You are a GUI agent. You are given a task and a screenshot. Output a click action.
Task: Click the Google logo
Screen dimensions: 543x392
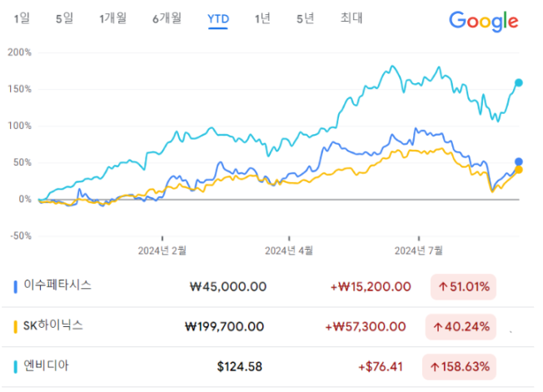coord(484,21)
